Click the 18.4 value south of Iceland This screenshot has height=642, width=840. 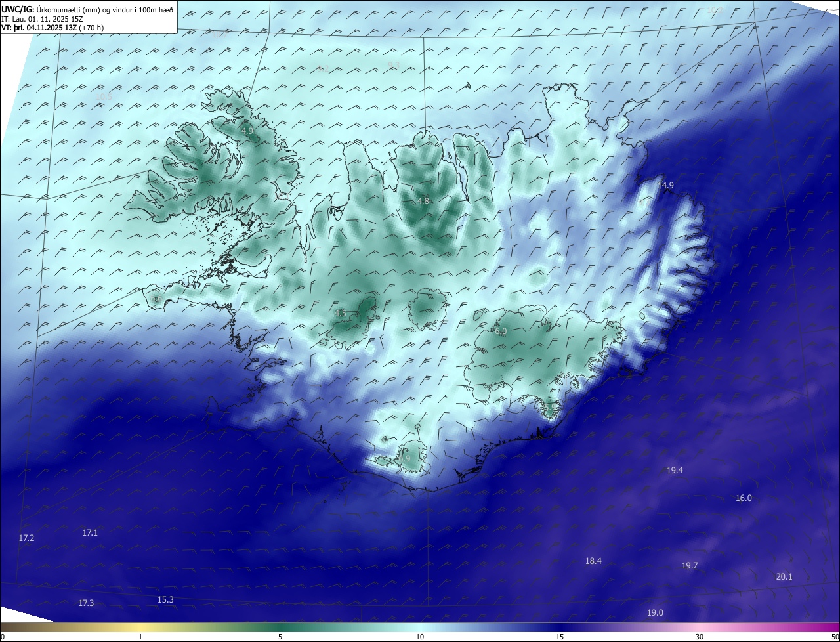[x=593, y=561]
